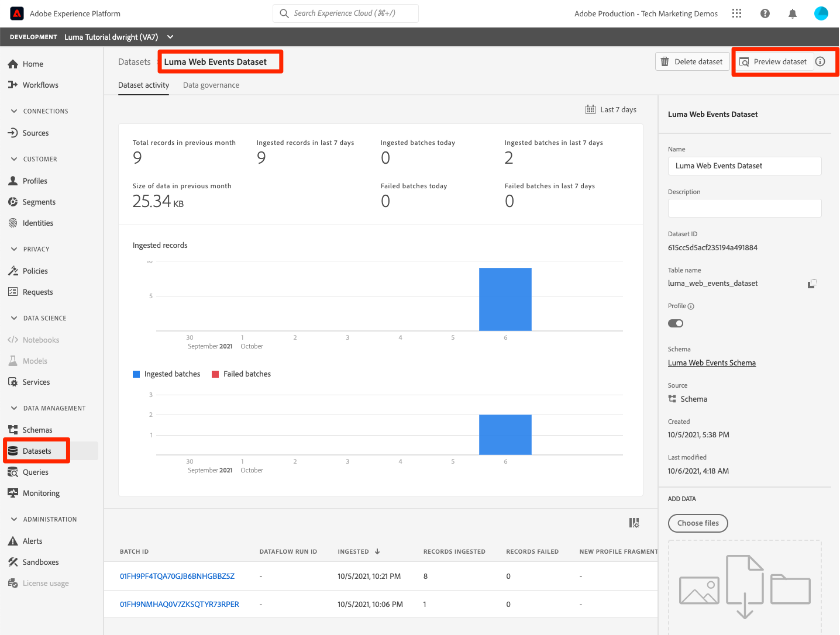Collapse the DATA MANAGEMENT section
Viewport: 840px width, 635px height.
[14, 408]
